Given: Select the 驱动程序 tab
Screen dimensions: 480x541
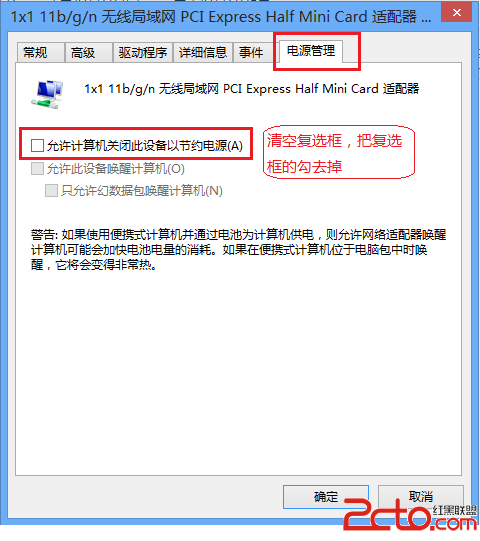Looking at the screenshot, I should [143, 52].
